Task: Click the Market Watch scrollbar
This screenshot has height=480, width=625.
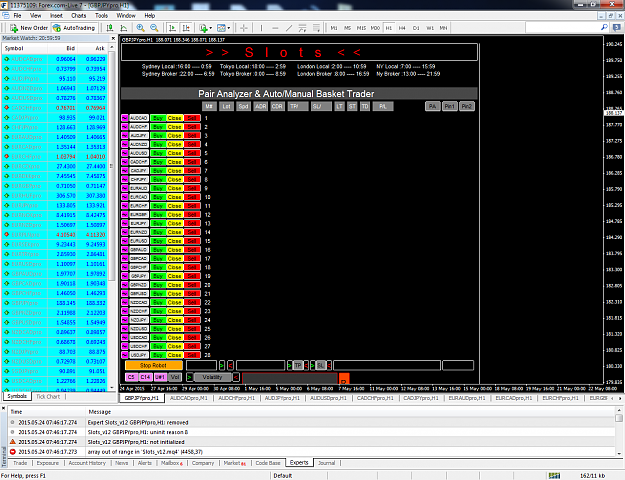Action: point(112,165)
